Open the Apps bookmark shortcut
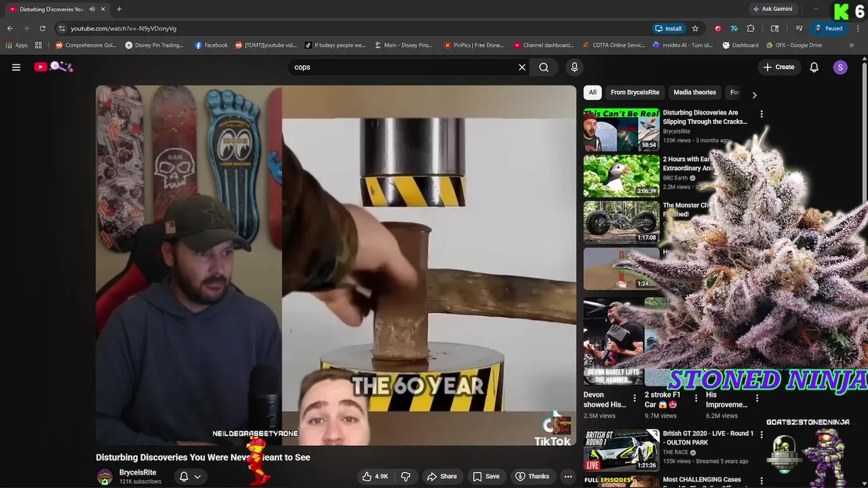Viewport: 868px width, 488px height. point(17,45)
